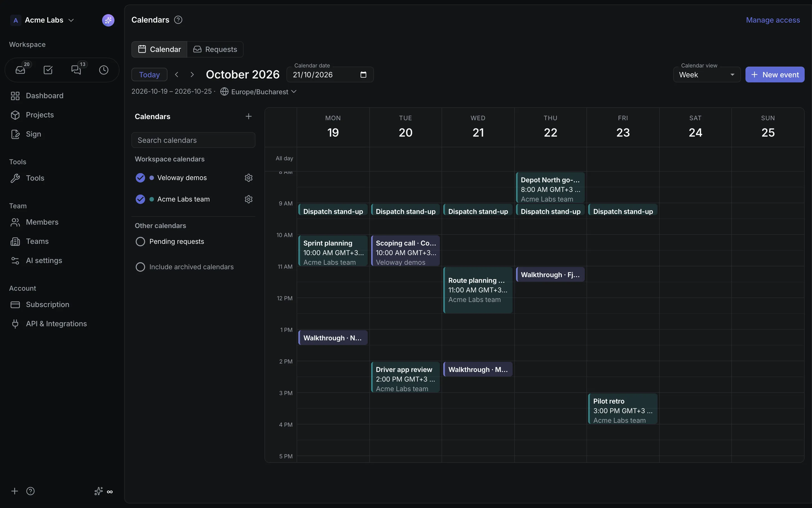Screen dimensions: 812x508
Task: Click the AI sparkle infinity icon at bottom
Action: coord(103,491)
